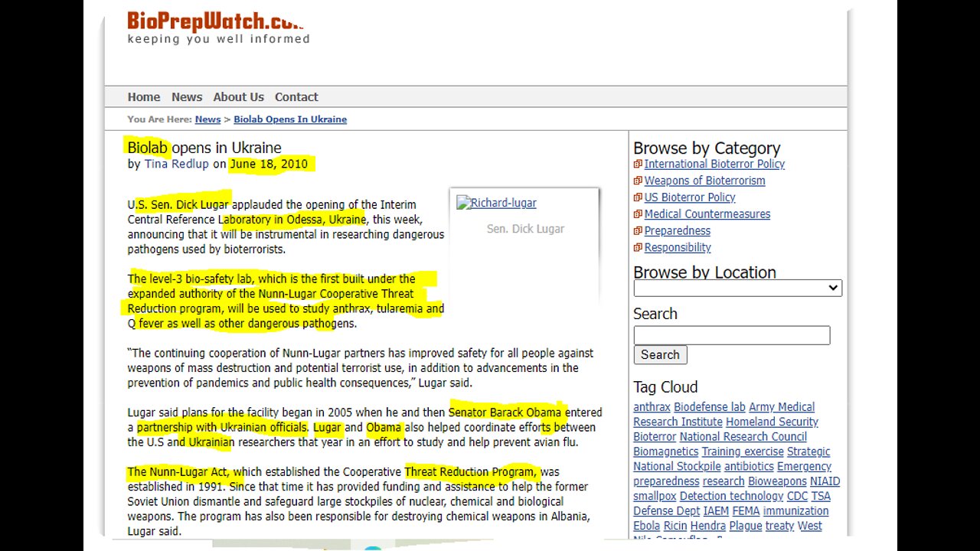Select the National Research Council tag
The image size is (980, 551).
pos(743,437)
